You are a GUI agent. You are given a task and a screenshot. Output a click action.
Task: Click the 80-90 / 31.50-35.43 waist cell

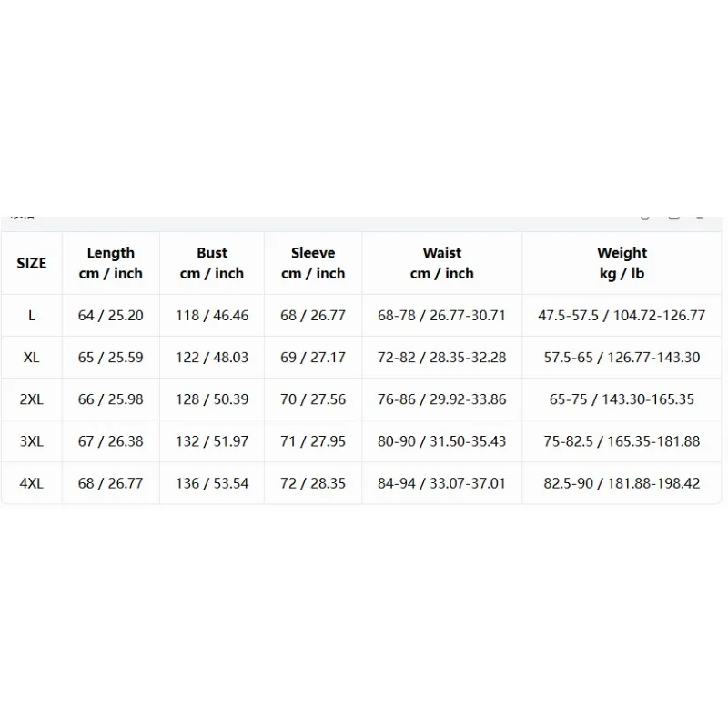pos(442,441)
